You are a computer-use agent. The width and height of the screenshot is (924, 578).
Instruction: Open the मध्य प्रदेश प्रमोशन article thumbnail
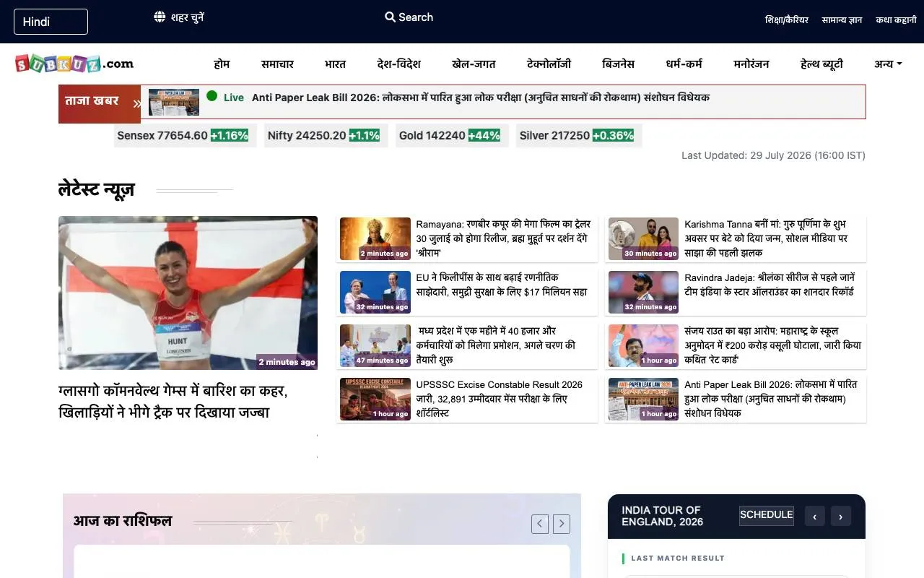tap(375, 345)
